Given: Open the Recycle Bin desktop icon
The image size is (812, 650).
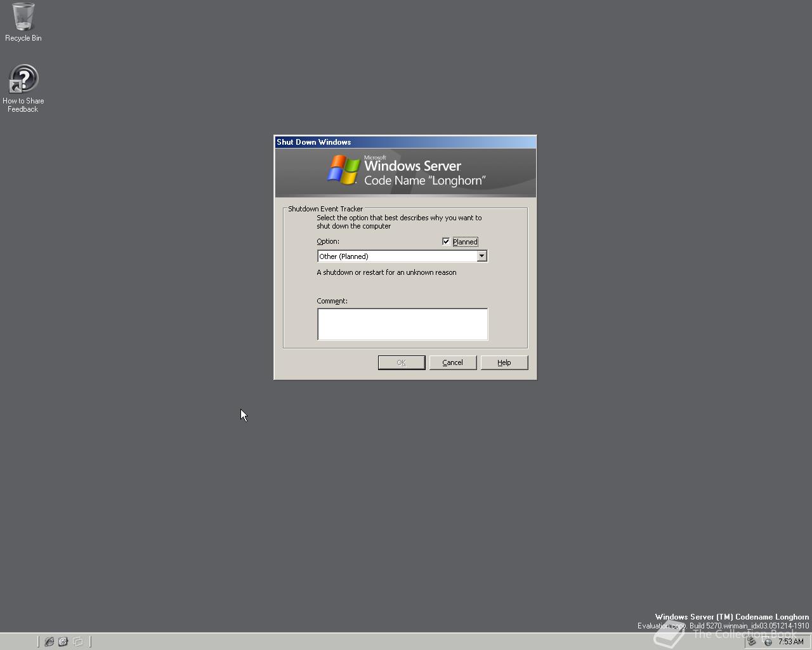Looking at the screenshot, I should coord(23,22).
